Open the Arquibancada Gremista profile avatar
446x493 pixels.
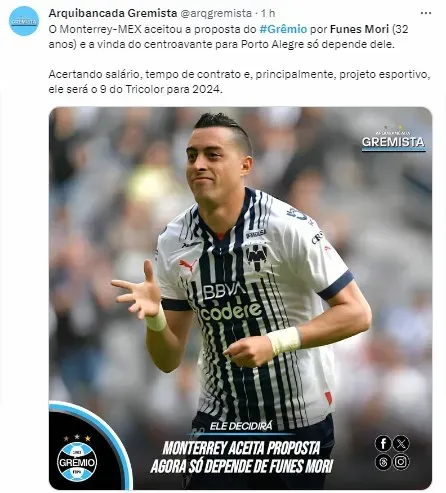(24, 21)
